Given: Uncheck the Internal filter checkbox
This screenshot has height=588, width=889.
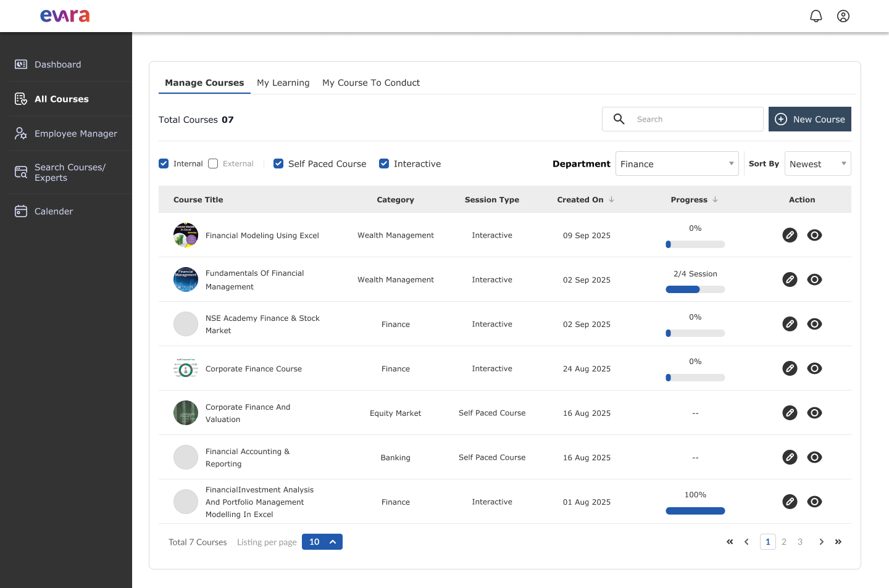Looking at the screenshot, I should 164,163.
